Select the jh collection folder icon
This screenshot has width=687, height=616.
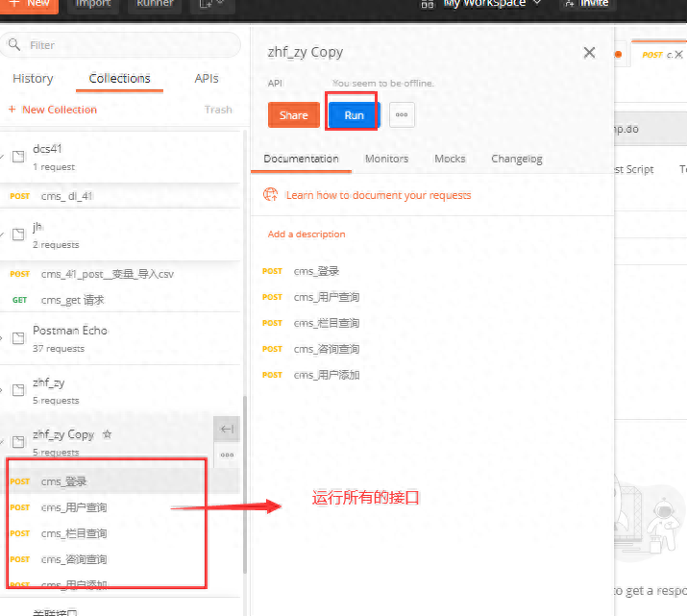coord(18,234)
